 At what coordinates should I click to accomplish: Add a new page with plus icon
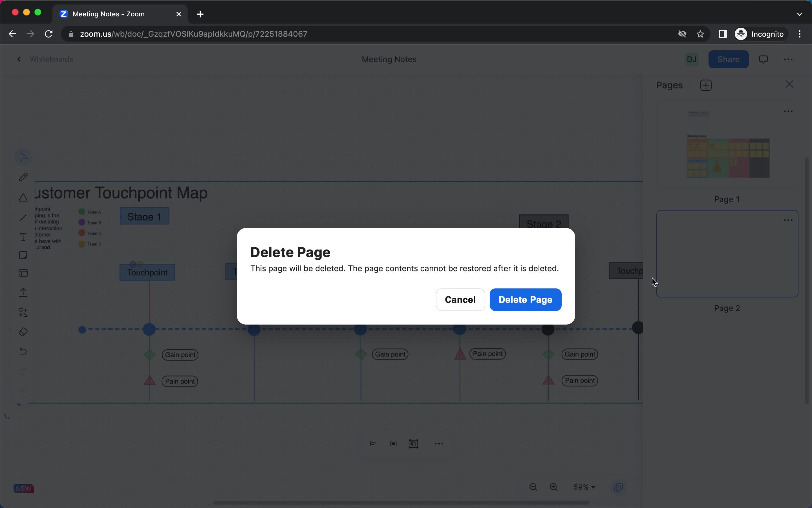pyautogui.click(x=706, y=85)
